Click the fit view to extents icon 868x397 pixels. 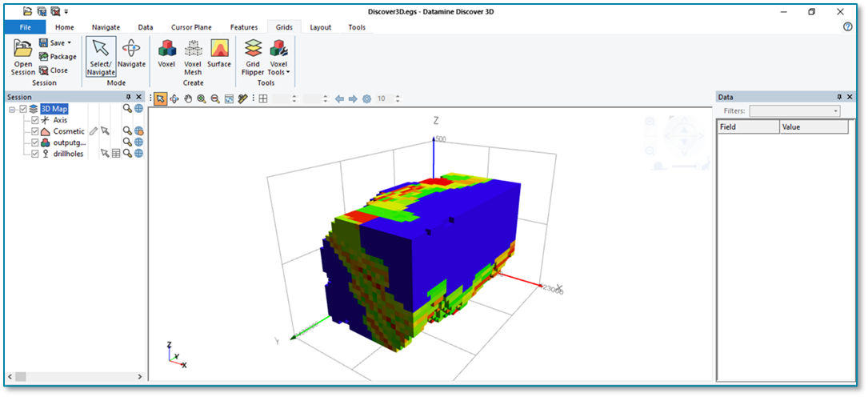click(229, 98)
